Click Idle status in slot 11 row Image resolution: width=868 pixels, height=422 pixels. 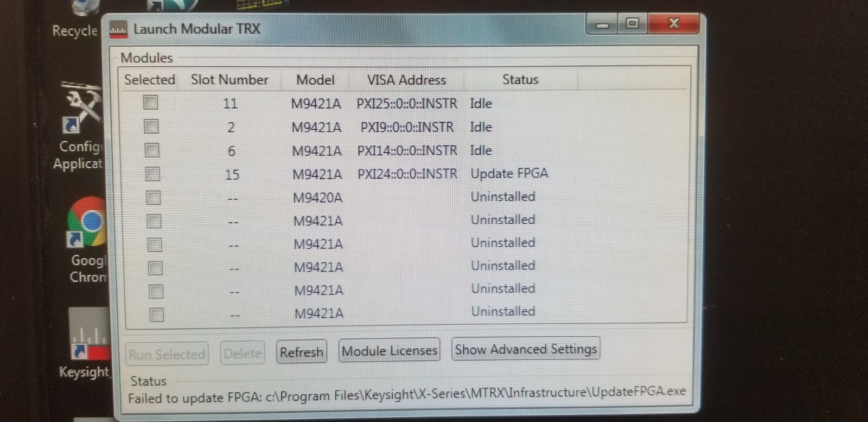point(481,103)
